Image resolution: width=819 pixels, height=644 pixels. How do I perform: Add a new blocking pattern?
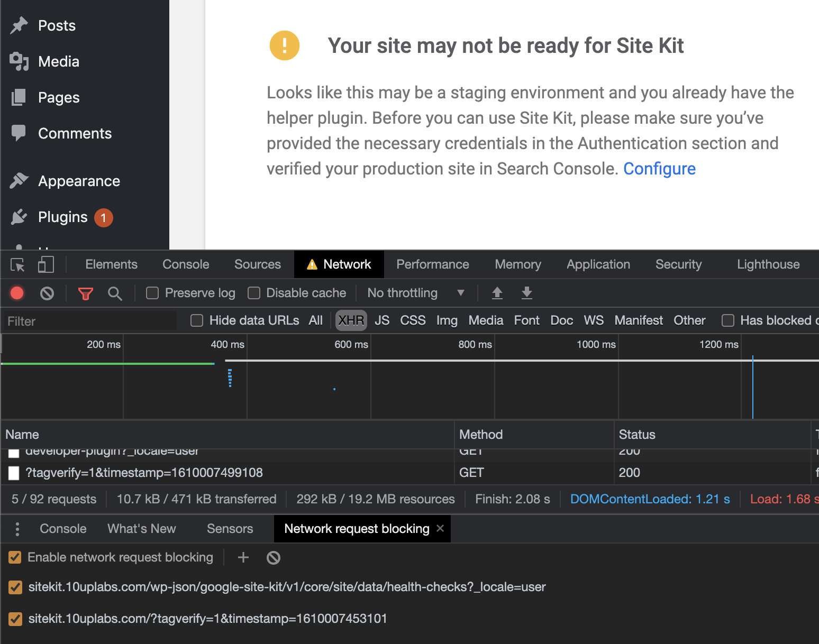click(243, 557)
